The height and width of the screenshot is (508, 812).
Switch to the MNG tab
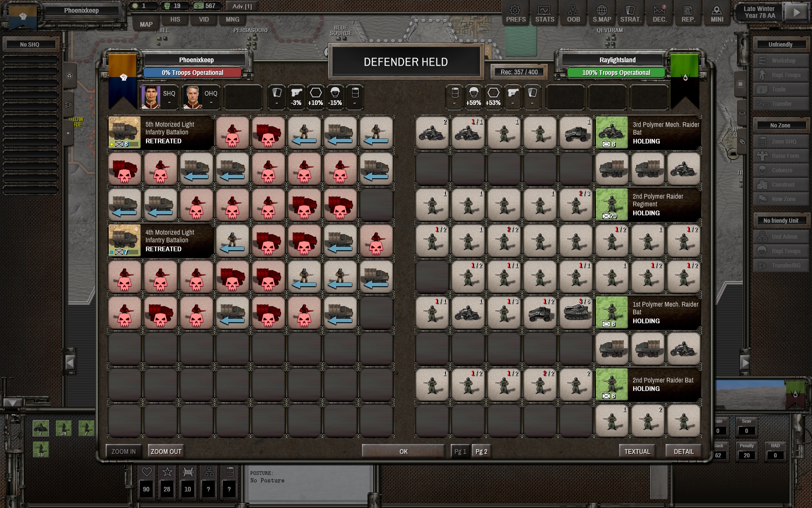[232, 19]
